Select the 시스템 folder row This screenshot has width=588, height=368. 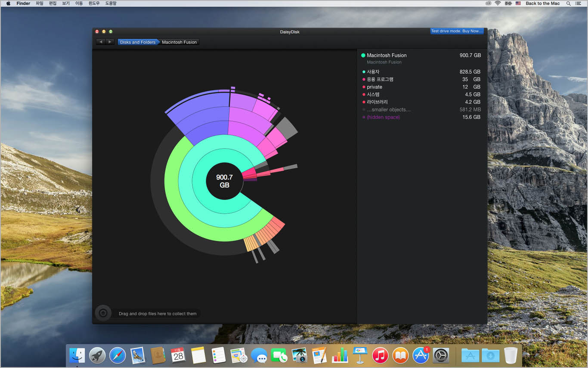[421, 94]
